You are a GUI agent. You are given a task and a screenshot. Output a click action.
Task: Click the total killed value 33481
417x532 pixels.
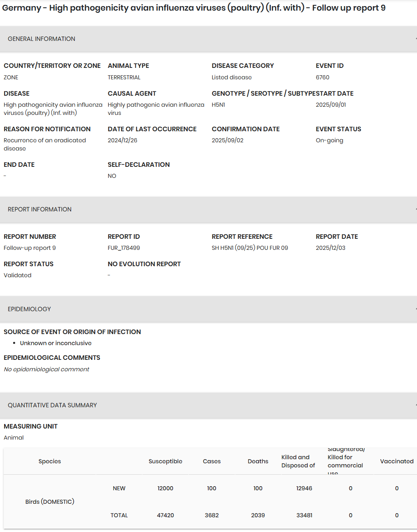pos(304,515)
